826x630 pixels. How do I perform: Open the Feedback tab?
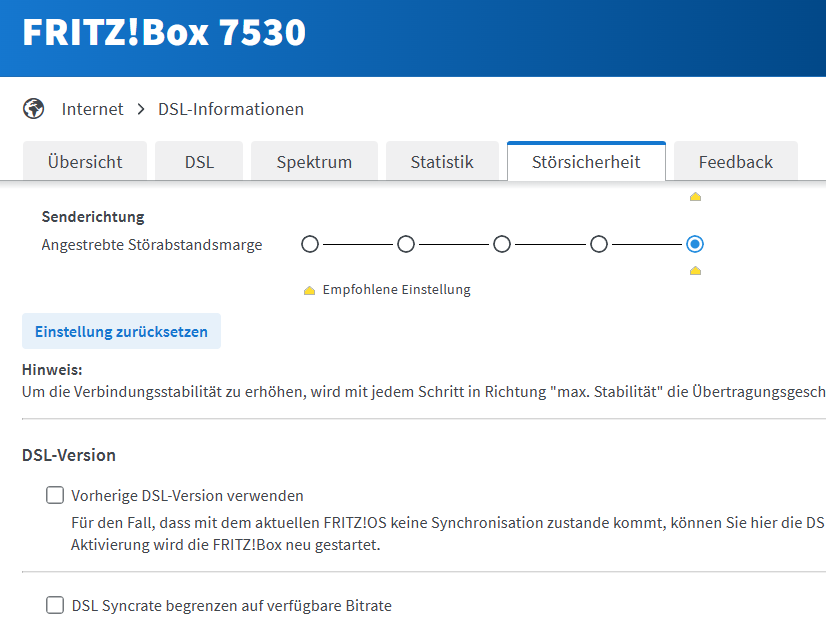(x=736, y=161)
